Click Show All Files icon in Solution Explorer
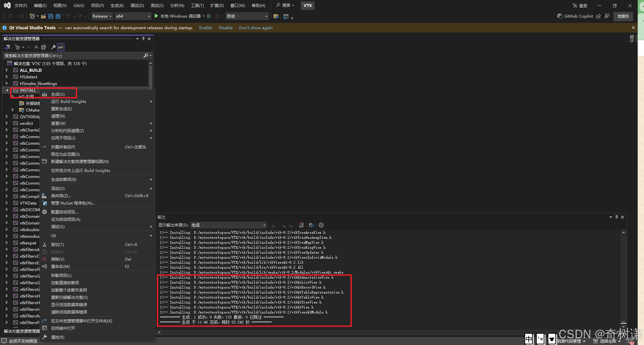Viewport: 644px width, 345px height. coord(44,47)
